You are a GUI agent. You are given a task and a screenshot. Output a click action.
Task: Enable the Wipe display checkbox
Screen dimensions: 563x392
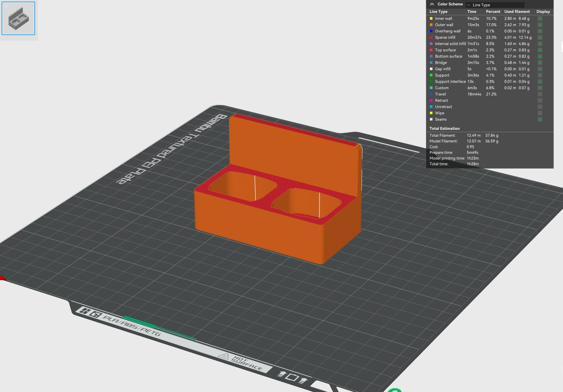(x=540, y=113)
